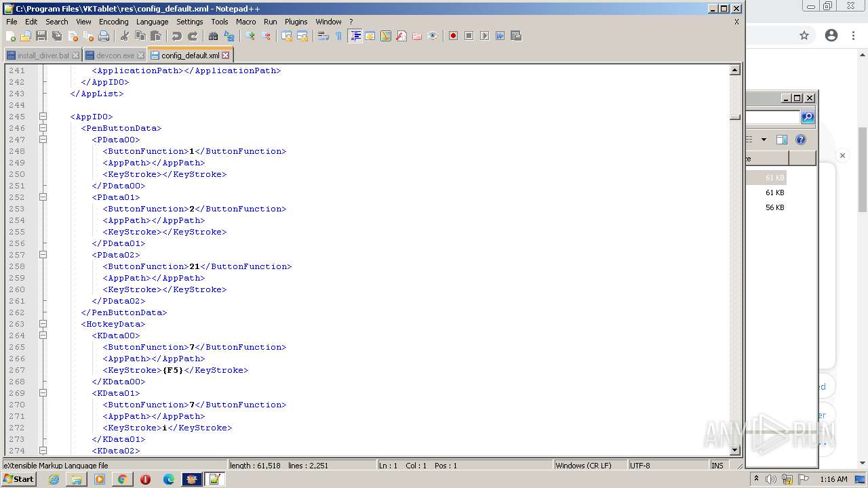Cut selection with the scissors icon
The width and height of the screenshot is (868, 488).
[124, 36]
